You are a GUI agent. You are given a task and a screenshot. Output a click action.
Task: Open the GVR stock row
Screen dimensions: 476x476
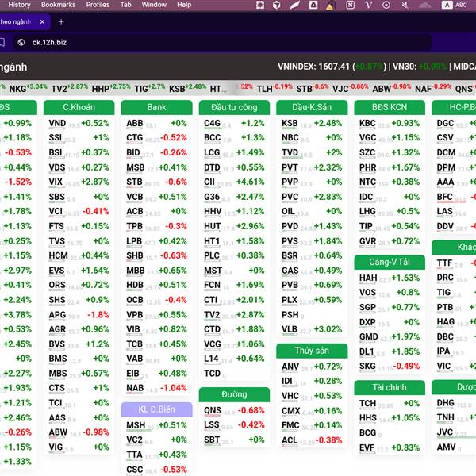[390, 241]
